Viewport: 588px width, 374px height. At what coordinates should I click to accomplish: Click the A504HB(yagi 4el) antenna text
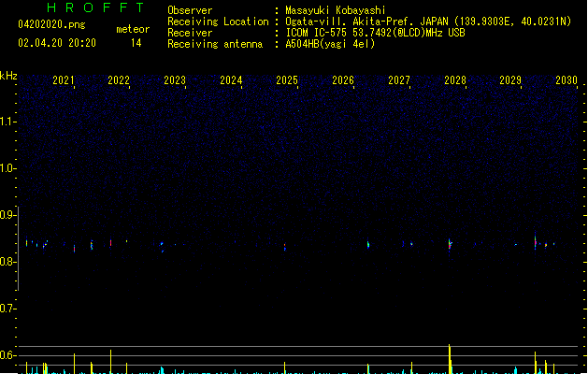[x=330, y=44]
